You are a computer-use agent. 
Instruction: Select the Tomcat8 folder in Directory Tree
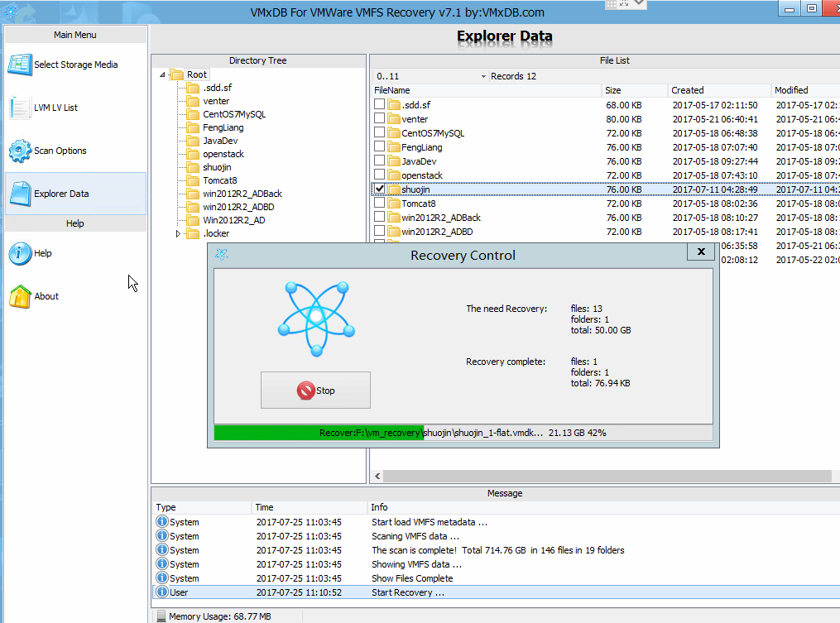pos(219,180)
